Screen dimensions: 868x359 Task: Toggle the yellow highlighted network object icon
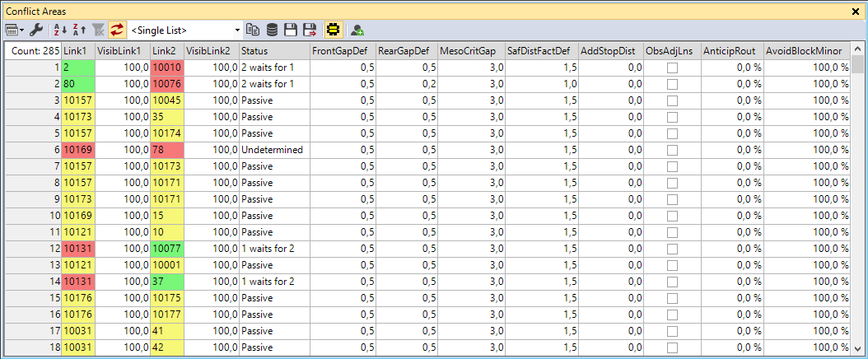click(334, 30)
